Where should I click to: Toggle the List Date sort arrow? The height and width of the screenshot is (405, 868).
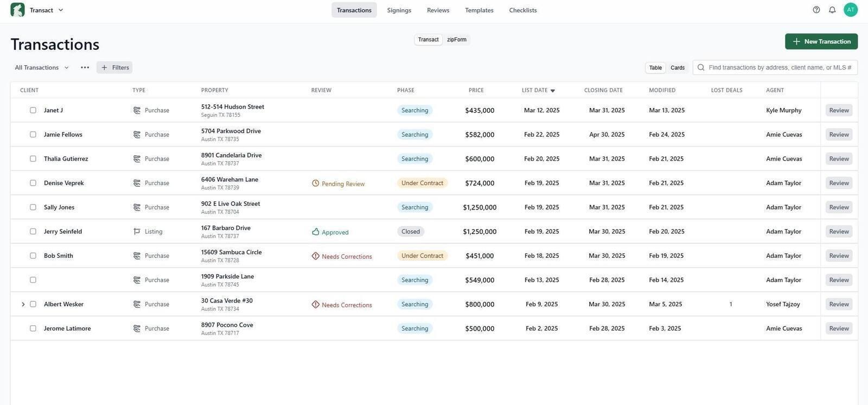tap(553, 91)
